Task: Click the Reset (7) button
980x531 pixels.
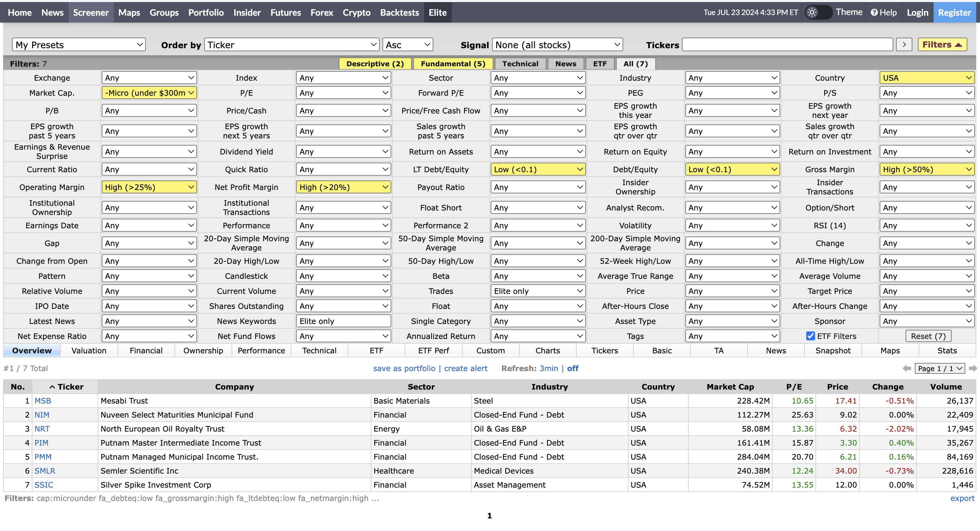Action: click(928, 336)
